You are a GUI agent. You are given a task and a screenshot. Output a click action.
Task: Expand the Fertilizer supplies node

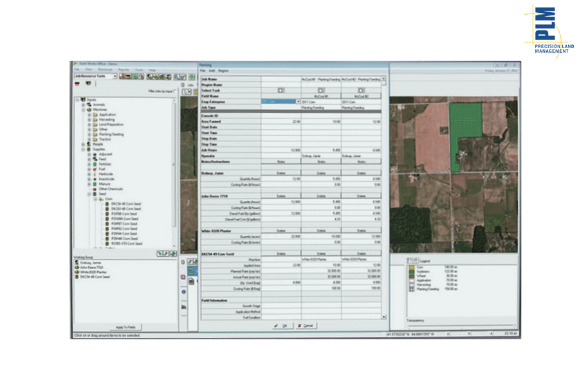coord(89,164)
